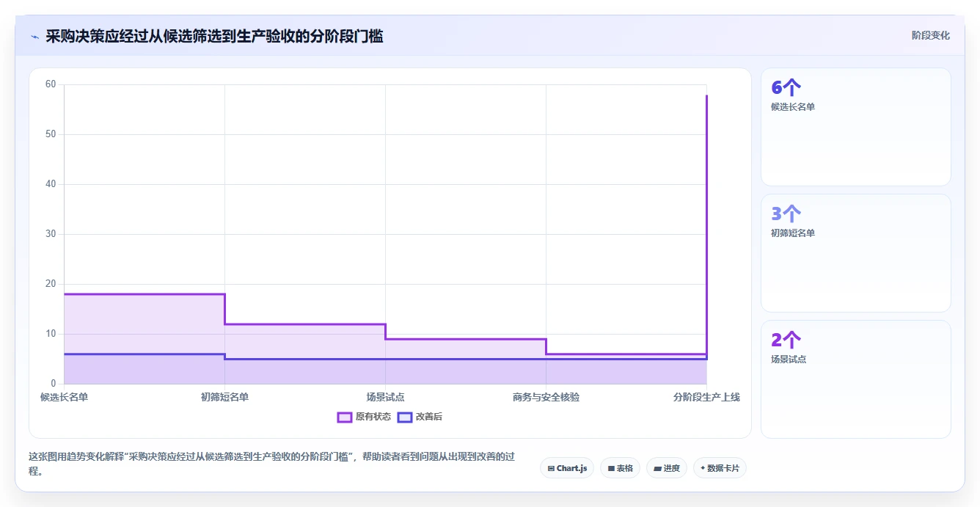The image size is (980, 507).
Task: Toggle the 原有状态 legend swatch
Action: click(x=345, y=417)
